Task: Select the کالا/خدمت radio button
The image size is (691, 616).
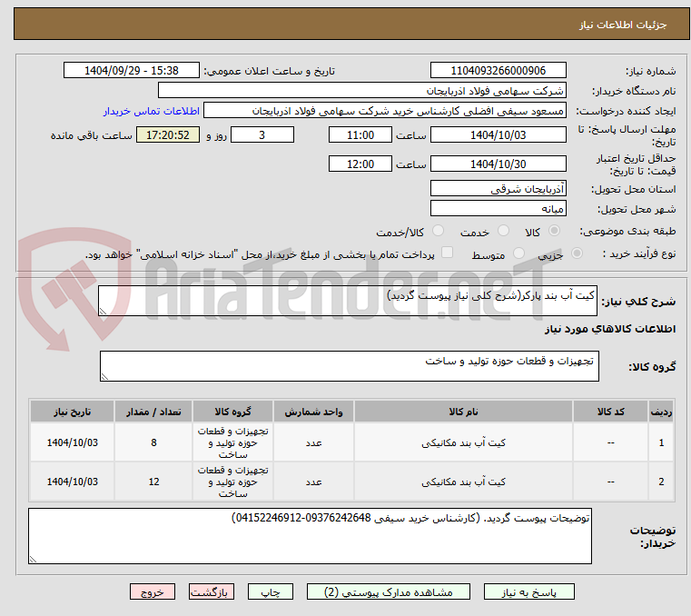Action: (438, 231)
